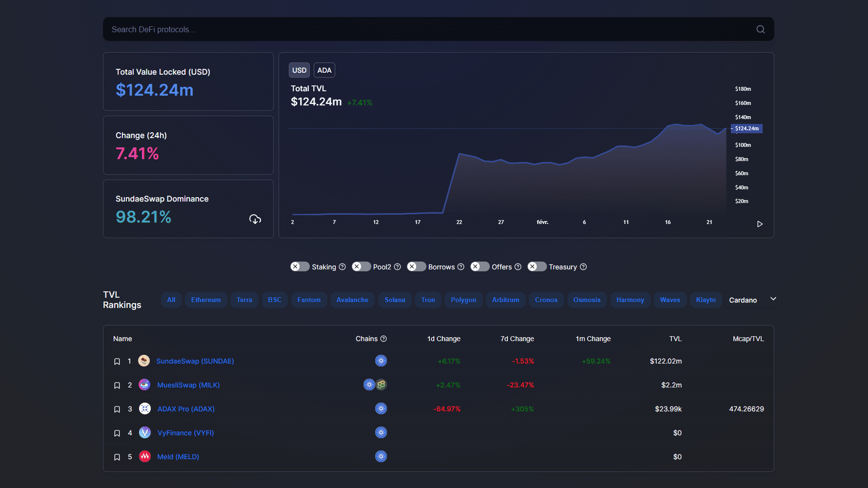The height and width of the screenshot is (488, 868).
Task: Sort table by Mcap/TVL column
Action: [x=748, y=339]
